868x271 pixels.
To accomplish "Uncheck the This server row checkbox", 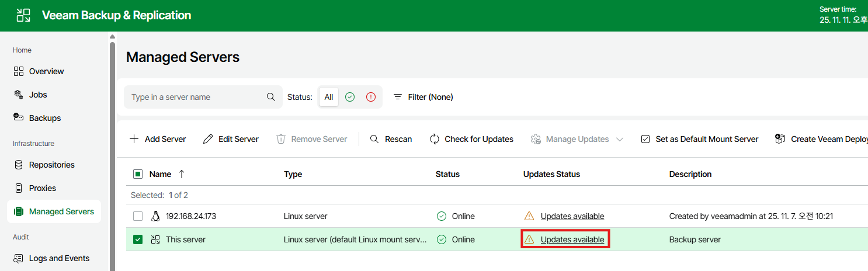I will [138, 239].
